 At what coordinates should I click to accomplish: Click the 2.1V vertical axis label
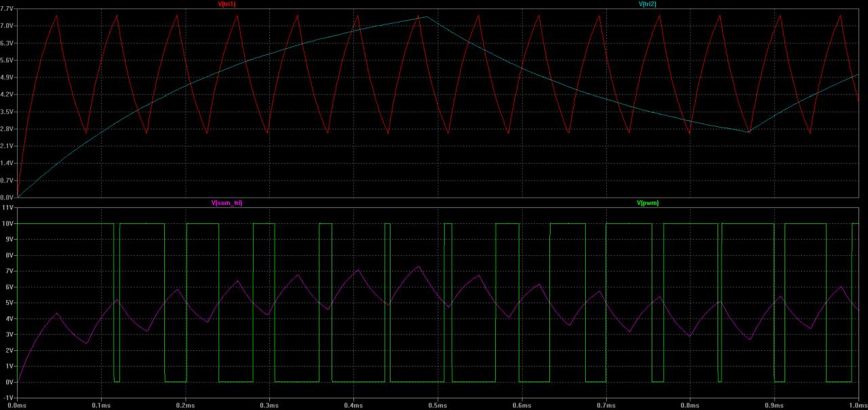coord(7,146)
